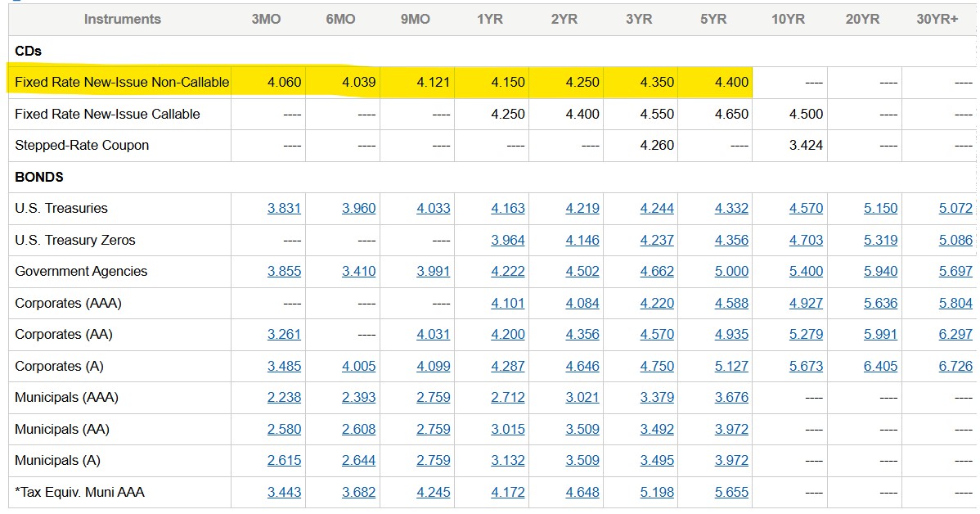
Task: Select Non-Callable CD 3MO rate 4.060
Action: coord(284,83)
